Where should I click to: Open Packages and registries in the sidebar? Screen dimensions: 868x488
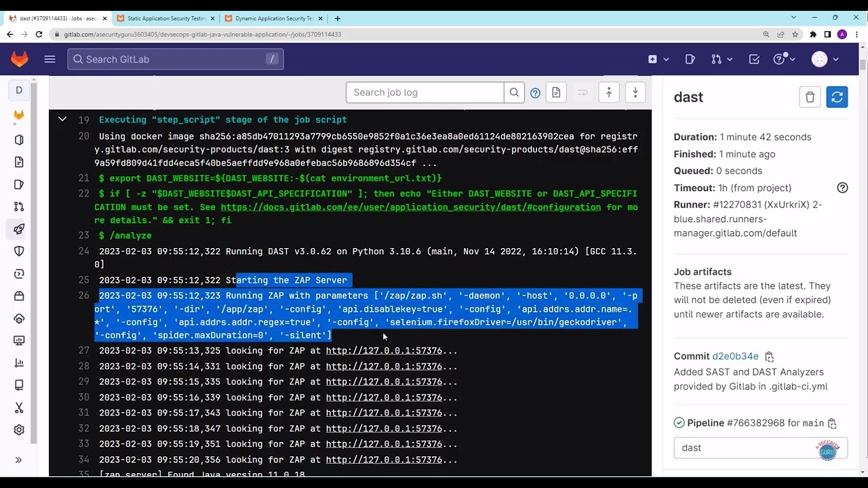pos(19,296)
